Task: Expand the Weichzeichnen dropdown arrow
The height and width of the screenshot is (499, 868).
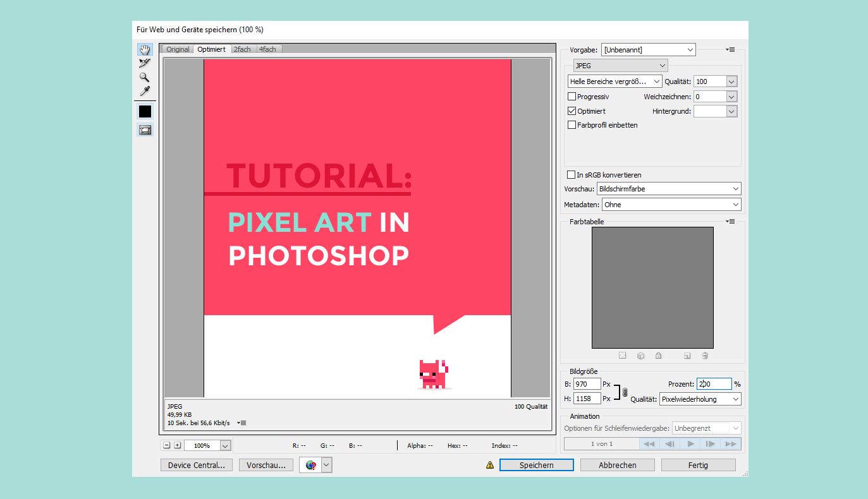Action: click(731, 97)
